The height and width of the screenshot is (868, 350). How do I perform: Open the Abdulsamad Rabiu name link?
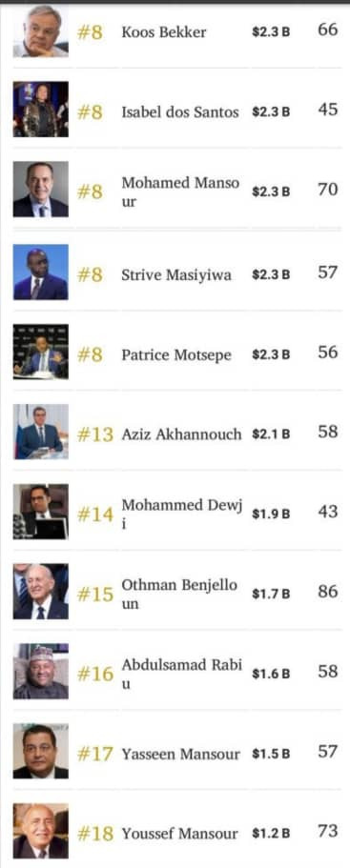[x=181, y=673]
